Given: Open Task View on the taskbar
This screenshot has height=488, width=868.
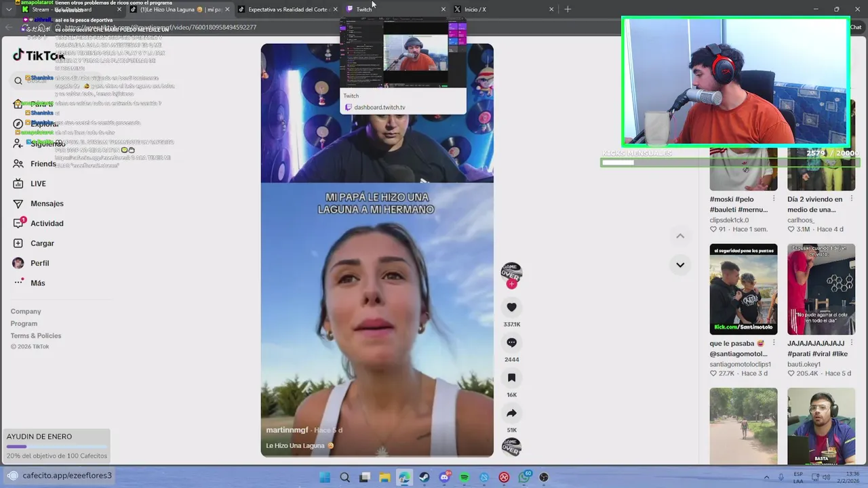Looking at the screenshot, I should pos(365,477).
